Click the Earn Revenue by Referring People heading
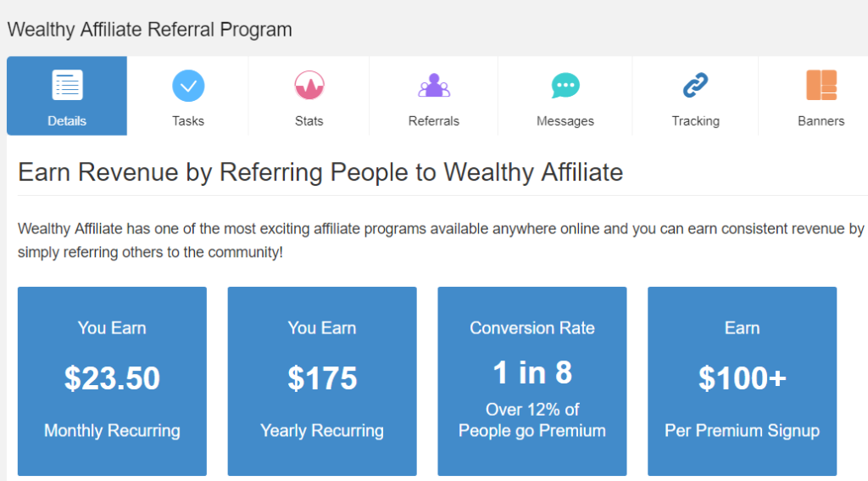Image resolution: width=868 pixels, height=481 pixels. pos(320,172)
